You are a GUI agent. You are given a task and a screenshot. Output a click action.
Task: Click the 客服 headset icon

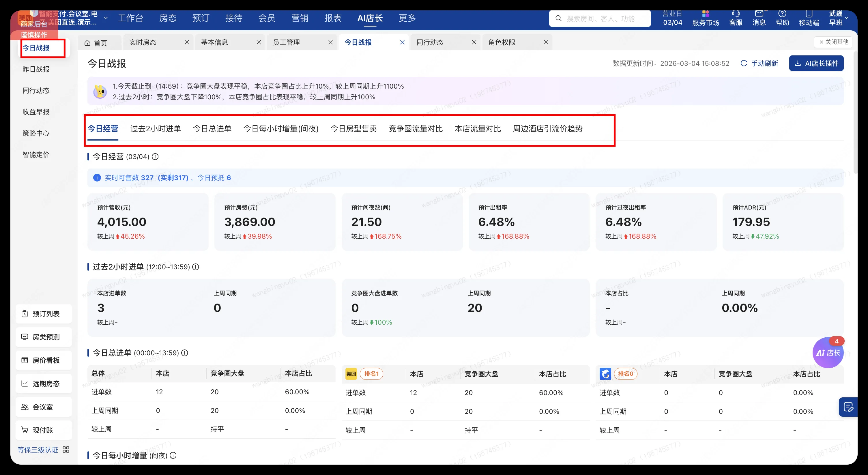point(736,18)
